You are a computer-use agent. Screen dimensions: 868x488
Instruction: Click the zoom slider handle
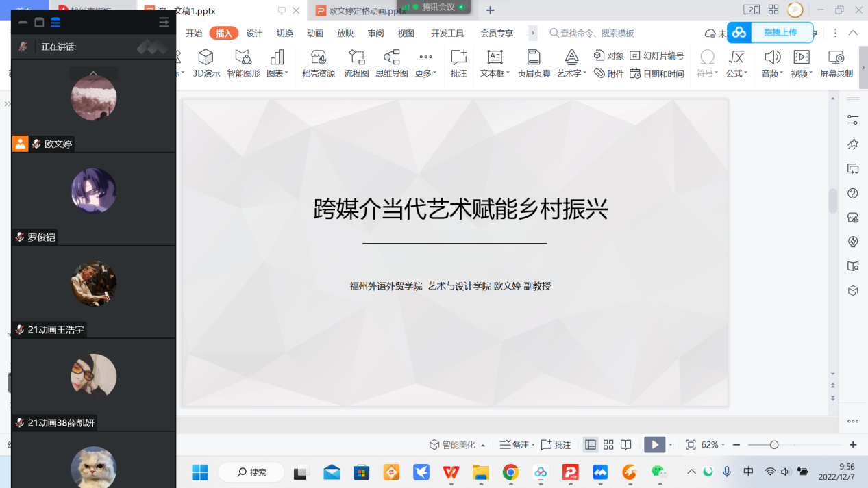[x=774, y=445]
